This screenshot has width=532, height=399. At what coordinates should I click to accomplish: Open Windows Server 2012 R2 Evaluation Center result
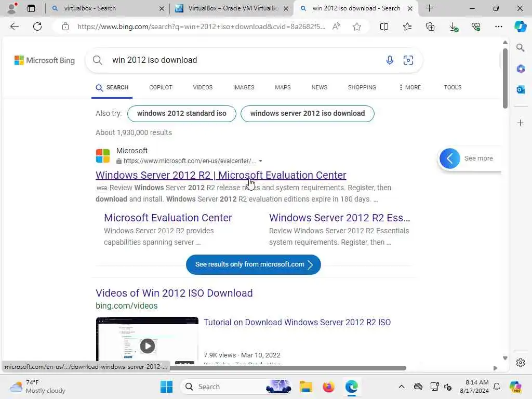tap(221, 175)
